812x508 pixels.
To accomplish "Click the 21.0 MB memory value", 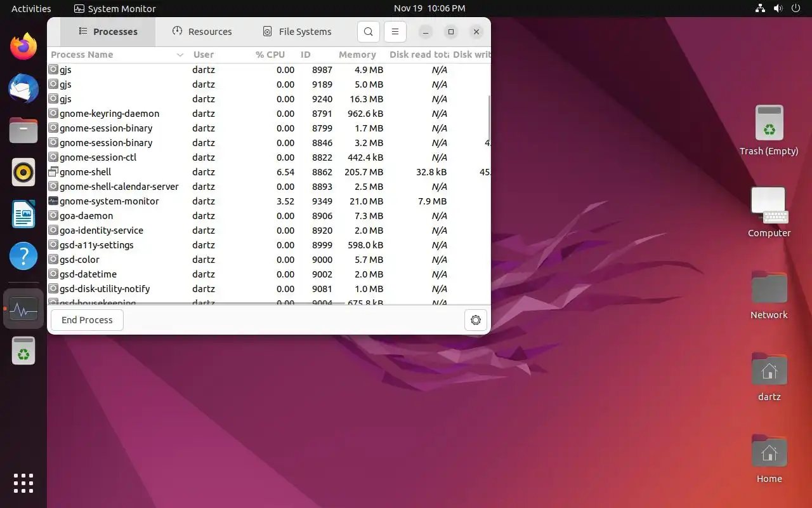I will pyautogui.click(x=367, y=201).
